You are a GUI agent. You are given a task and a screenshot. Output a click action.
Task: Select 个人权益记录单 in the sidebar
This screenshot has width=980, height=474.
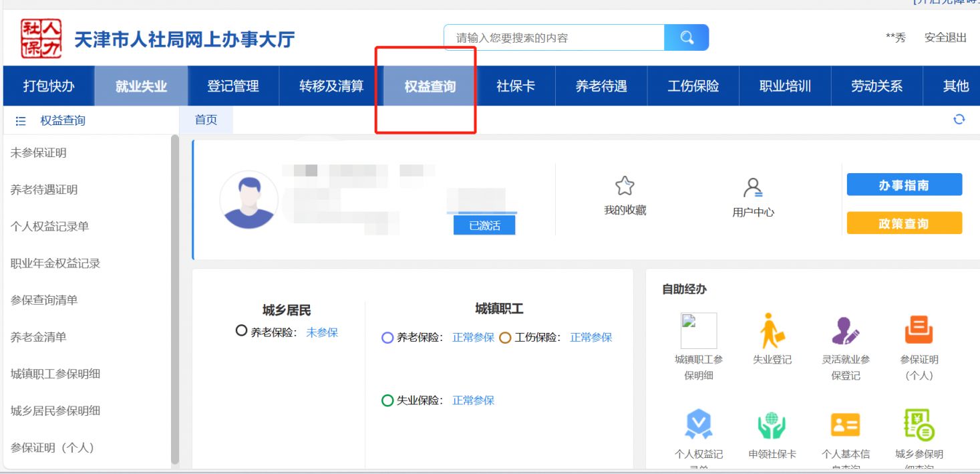point(49,227)
